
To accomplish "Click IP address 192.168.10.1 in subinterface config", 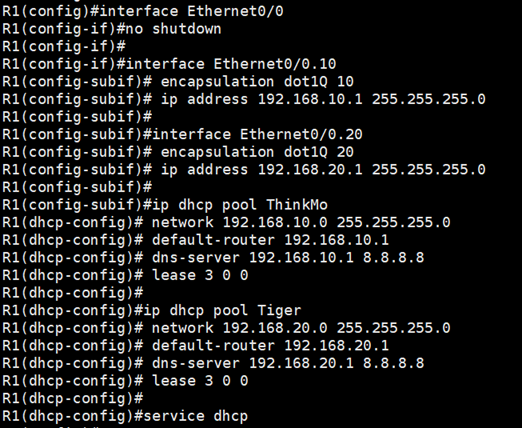I will (310, 99).
